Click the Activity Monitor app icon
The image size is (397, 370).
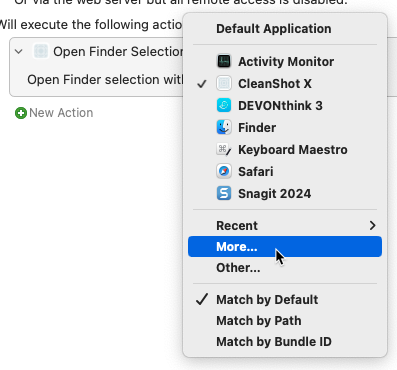coord(224,61)
